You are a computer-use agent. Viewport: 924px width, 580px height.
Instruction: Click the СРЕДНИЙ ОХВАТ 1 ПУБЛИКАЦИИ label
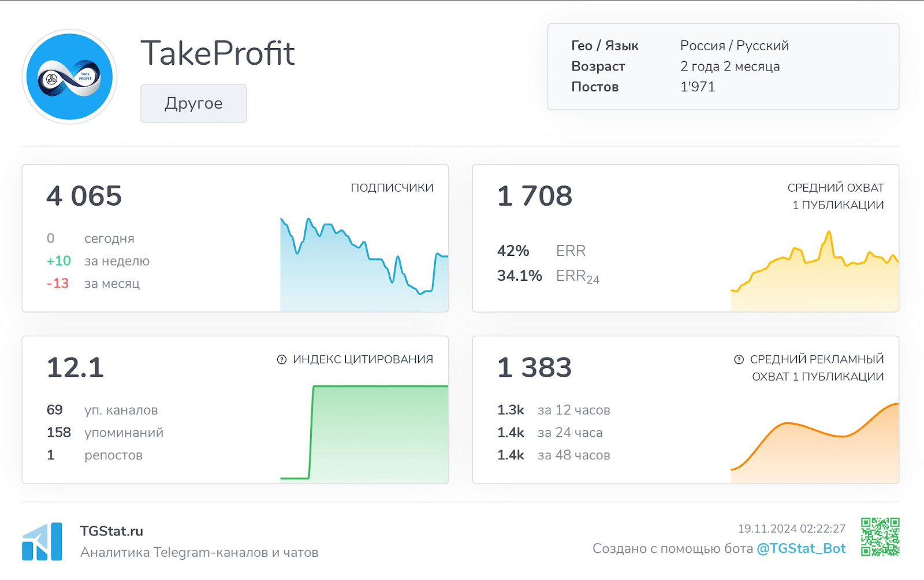tap(836, 196)
